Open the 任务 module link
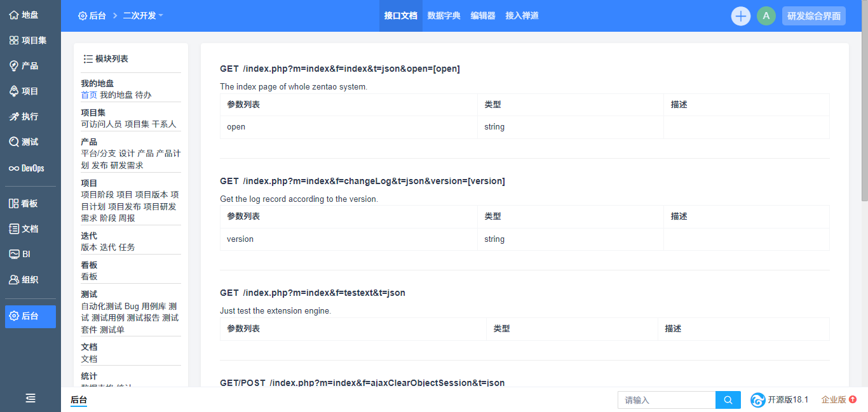Viewport: 868px width, 412px height. [127, 248]
